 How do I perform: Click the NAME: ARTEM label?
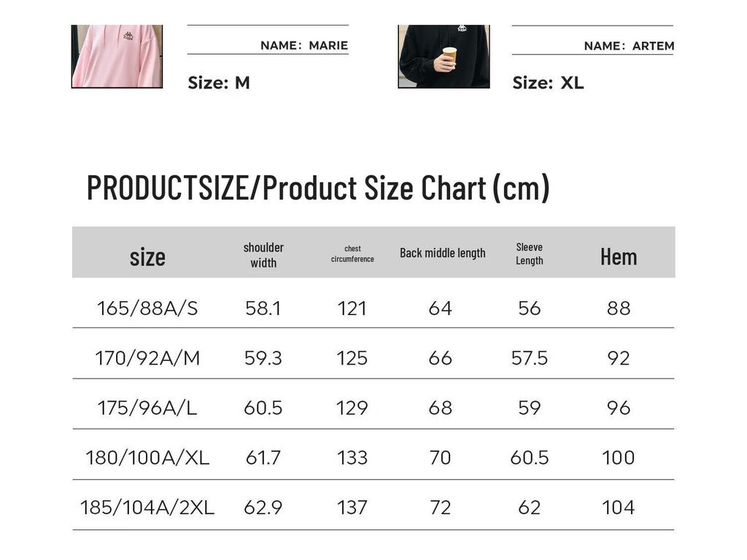629,46
